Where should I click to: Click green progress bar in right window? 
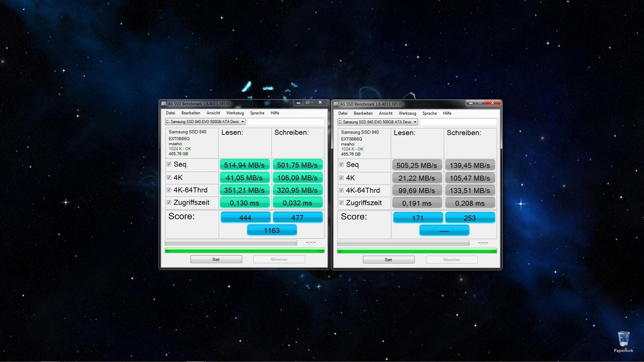click(417, 251)
